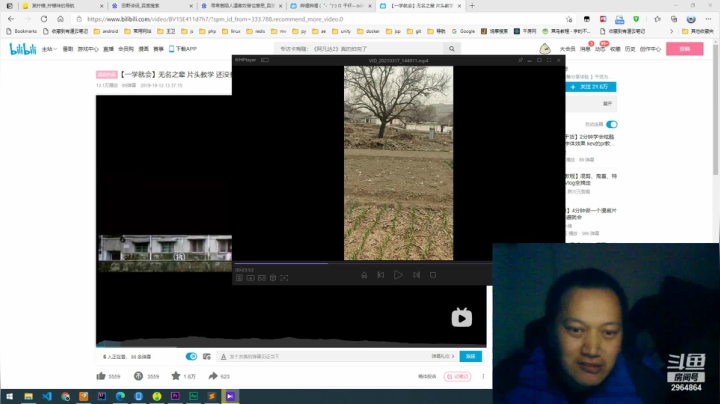Viewport: 720px width, 404px height.
Task: Click the browser address bar URL
Action: [x=215, y=19]
